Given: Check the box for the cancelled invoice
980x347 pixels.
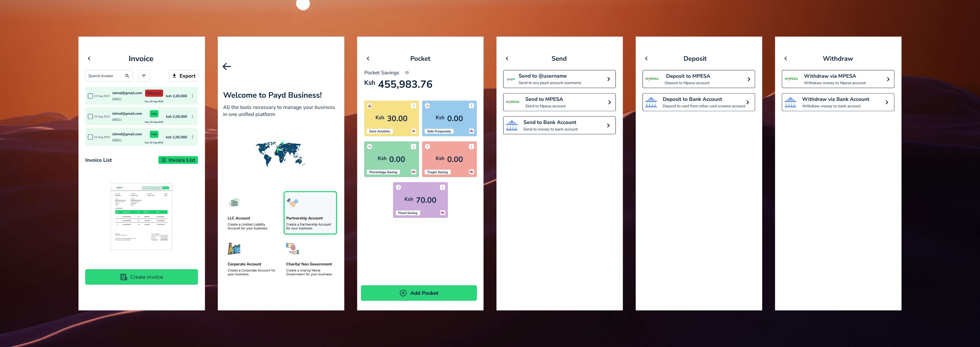Looking at the screenshot, I should (x=90, y=96).
